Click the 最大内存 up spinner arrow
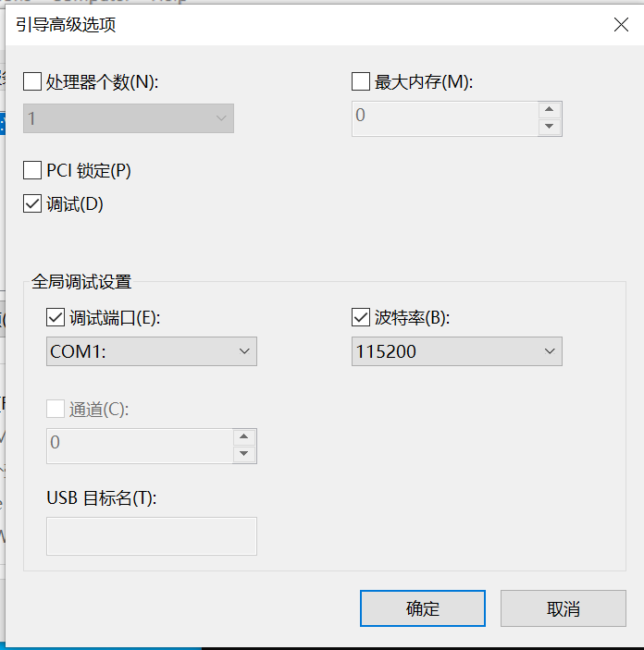Screen dimensions: 644x650 click(550, 109)
